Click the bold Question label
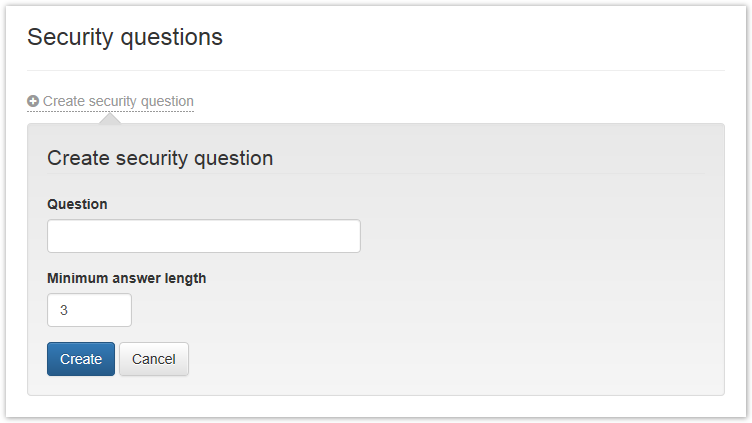Screen dimensions: 752x423 pyautogui.click(x=77, y=204)
